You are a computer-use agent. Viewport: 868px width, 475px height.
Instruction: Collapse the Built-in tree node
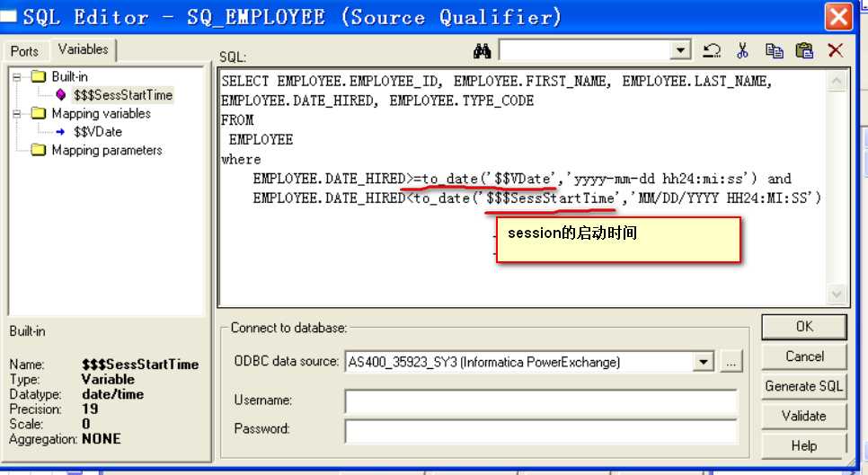16,77
